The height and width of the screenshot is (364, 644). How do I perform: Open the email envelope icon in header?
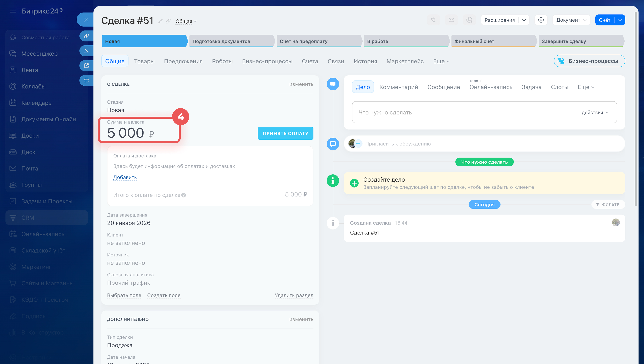click(451, 20)
